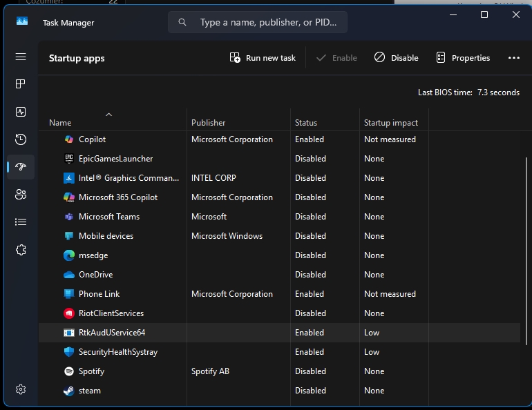Viewport: 532px width, 410px height.
Task: Click Last BIOS time value
Action: tap(498, 92)
